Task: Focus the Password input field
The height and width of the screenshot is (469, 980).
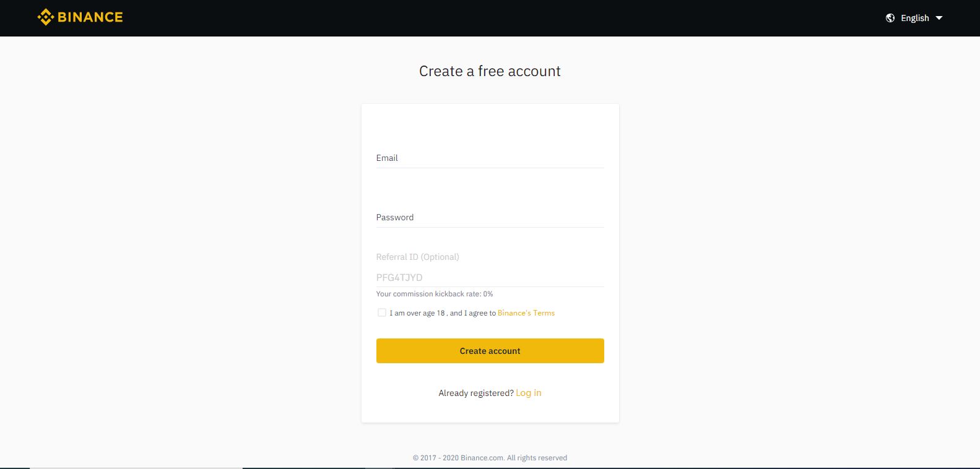Action: [490, 217]
